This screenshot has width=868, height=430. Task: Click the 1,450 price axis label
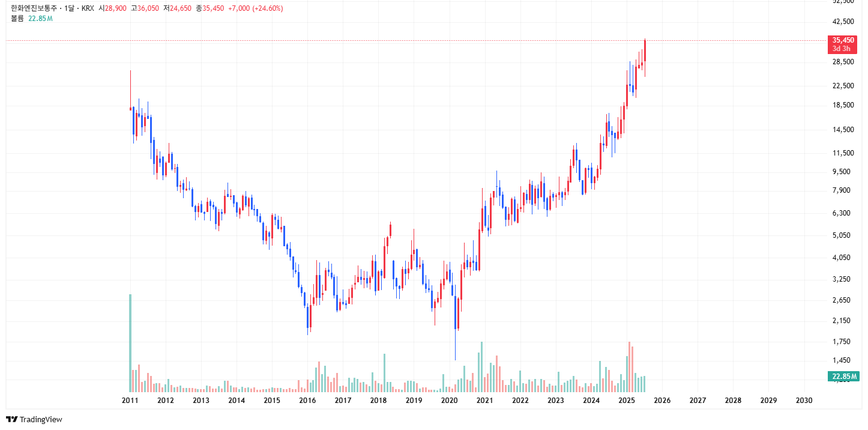click(x=843, y=360)
